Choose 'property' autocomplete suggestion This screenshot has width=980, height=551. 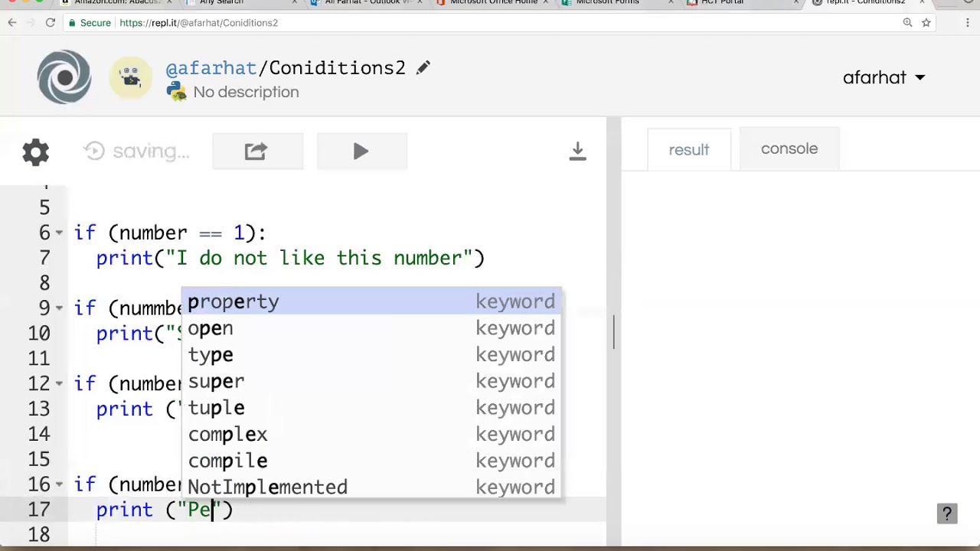pyautogui.click(x=371, y=302)
